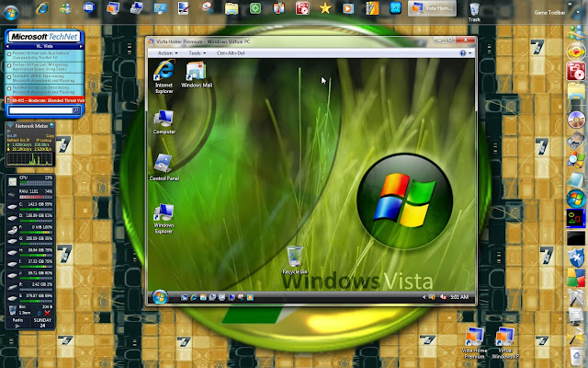
Task: Go to next TechNet feed with right arrow
Action: click(x=81, y=46)
